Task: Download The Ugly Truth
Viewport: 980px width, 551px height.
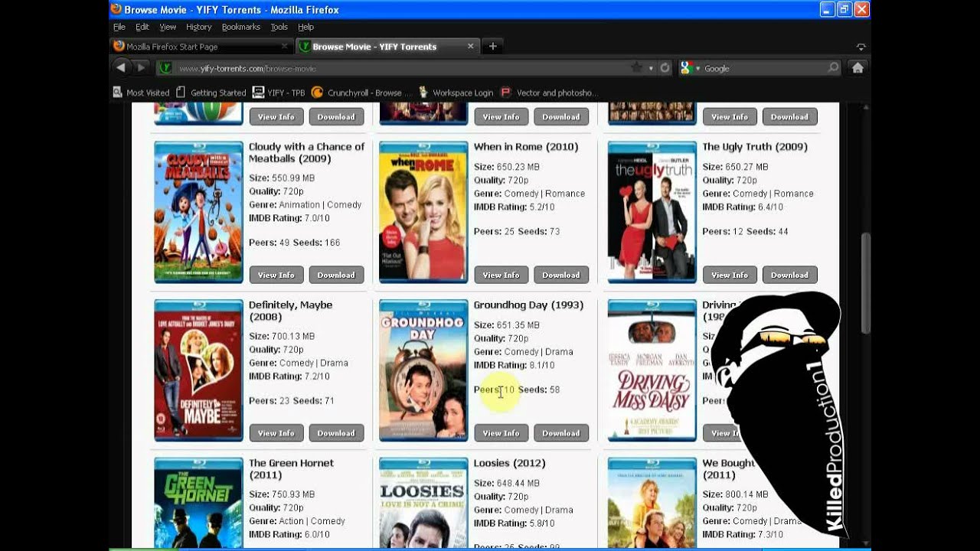Action: coord(789,275)
